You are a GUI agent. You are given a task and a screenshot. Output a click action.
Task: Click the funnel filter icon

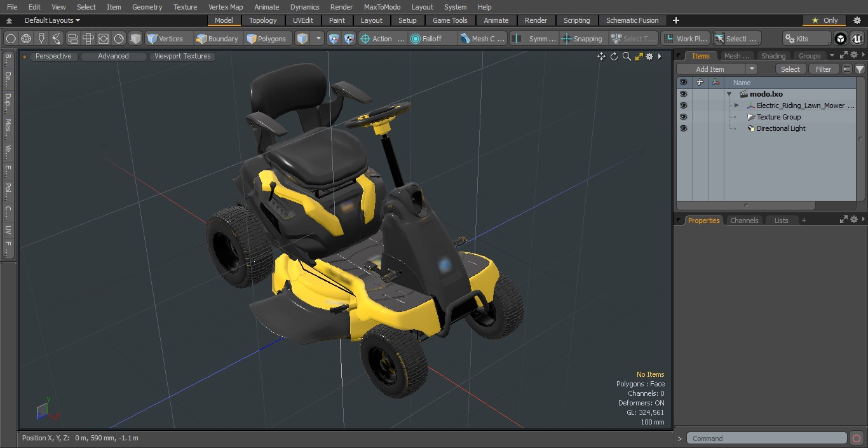point(860,69)
